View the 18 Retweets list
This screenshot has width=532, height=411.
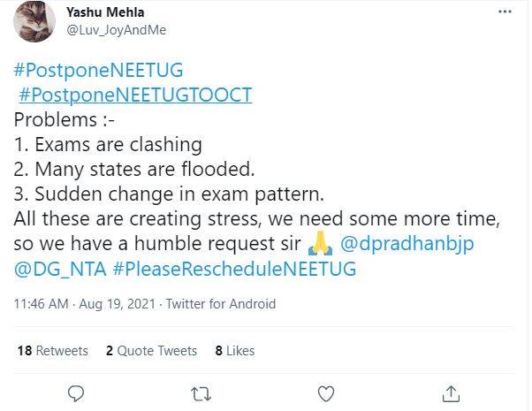[x=53, y=351]
